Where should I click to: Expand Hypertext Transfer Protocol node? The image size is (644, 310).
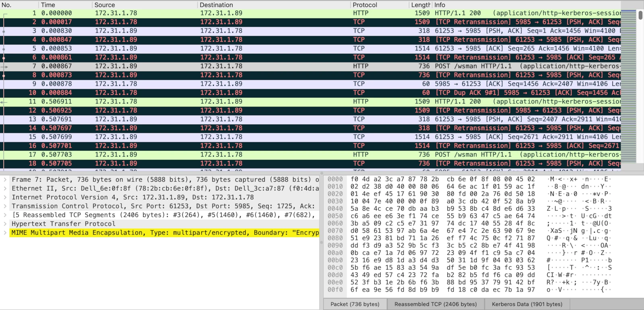click(x=5, y=224)
